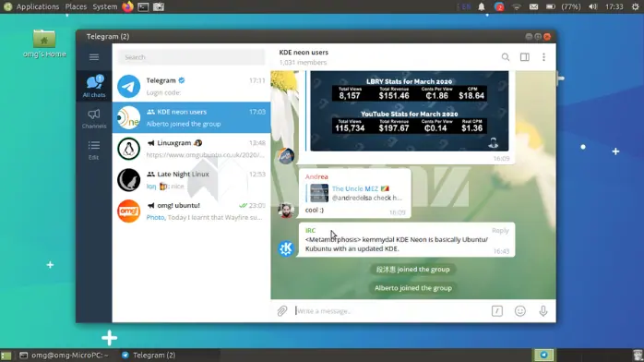Open the omg! ubuntu! channel
The height and width of the screenshot is (362, 644).
point(191,211)
